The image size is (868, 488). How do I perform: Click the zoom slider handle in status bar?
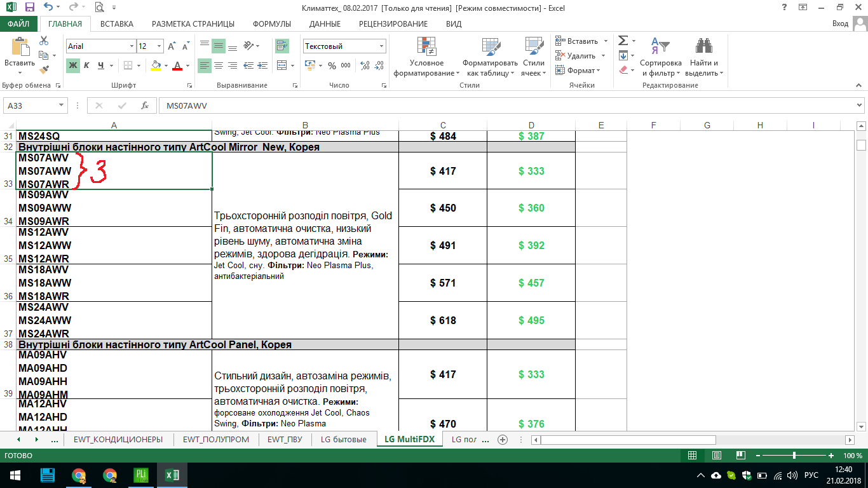(x=794, y=456)
